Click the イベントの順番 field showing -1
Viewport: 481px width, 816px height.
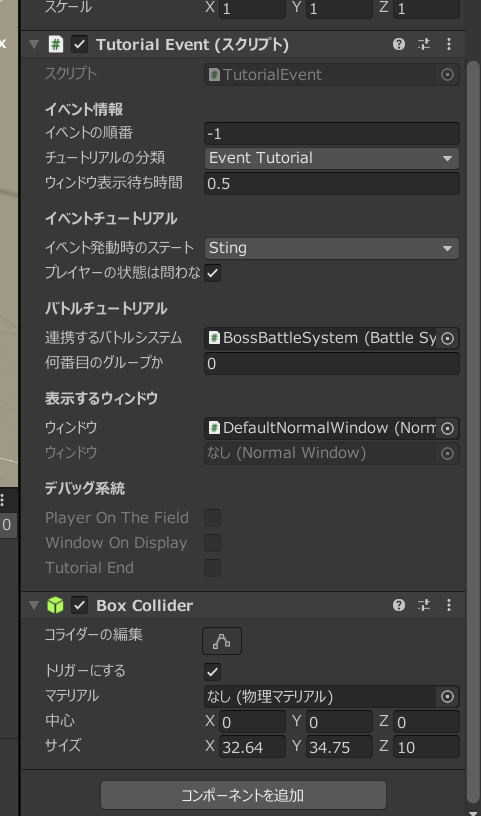coord(332,134)
